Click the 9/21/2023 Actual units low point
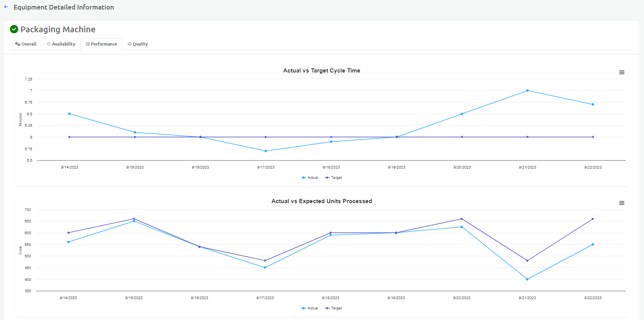 [527, 279]
